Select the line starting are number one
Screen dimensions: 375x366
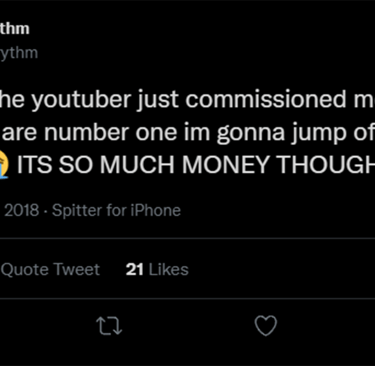click(188, 133)
